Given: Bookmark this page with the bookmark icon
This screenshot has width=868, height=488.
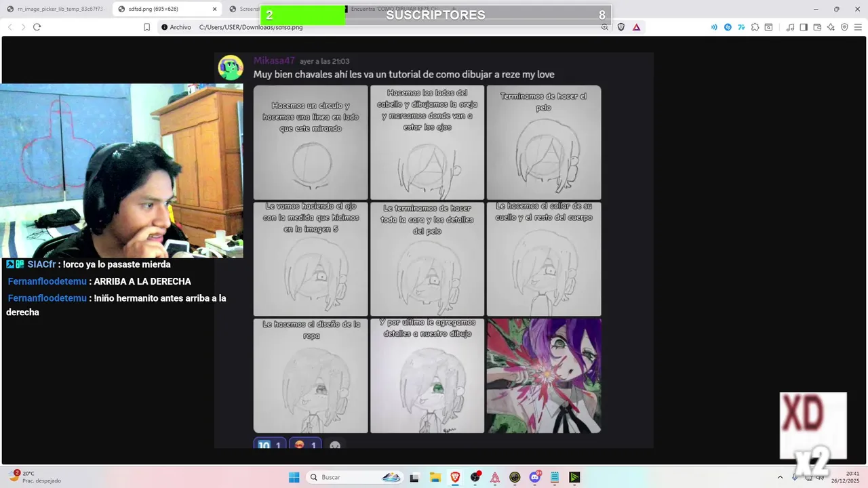Looking at the screenshot, I should (146, 27).
